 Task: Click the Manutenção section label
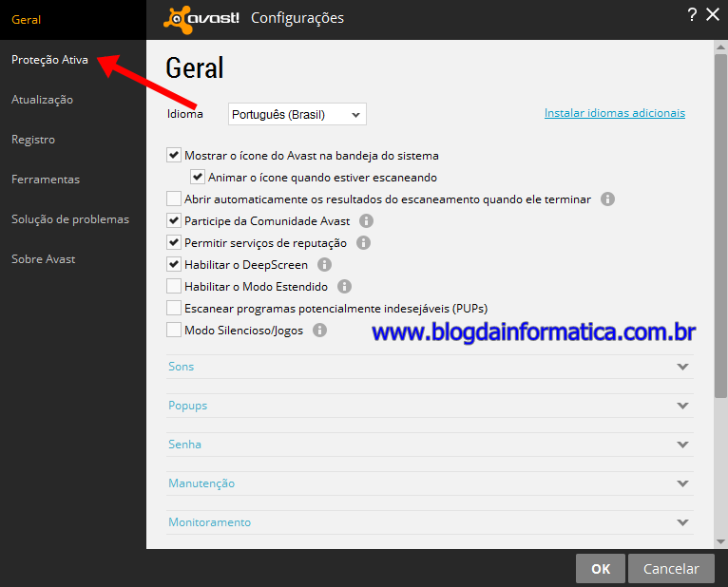coord(201,483)
